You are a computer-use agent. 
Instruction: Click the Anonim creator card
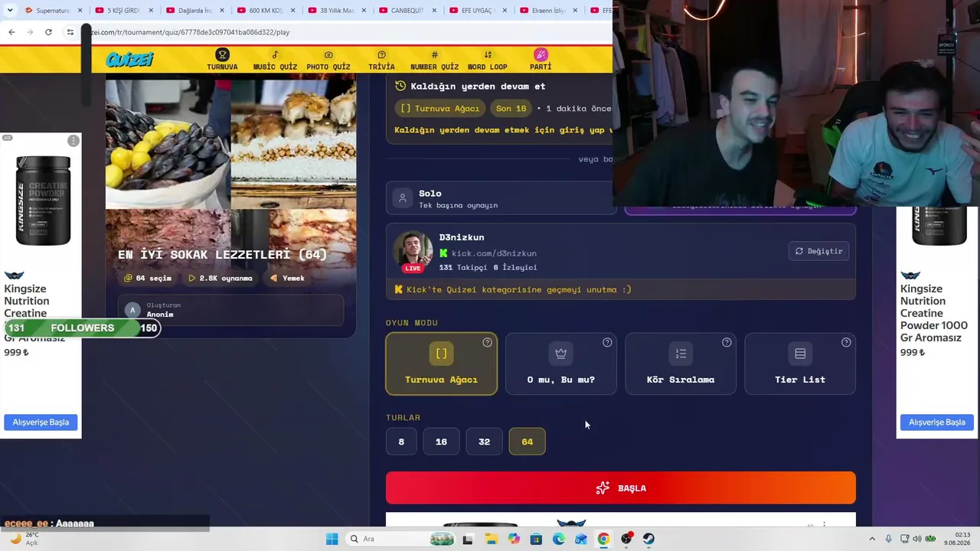[230, 310]
